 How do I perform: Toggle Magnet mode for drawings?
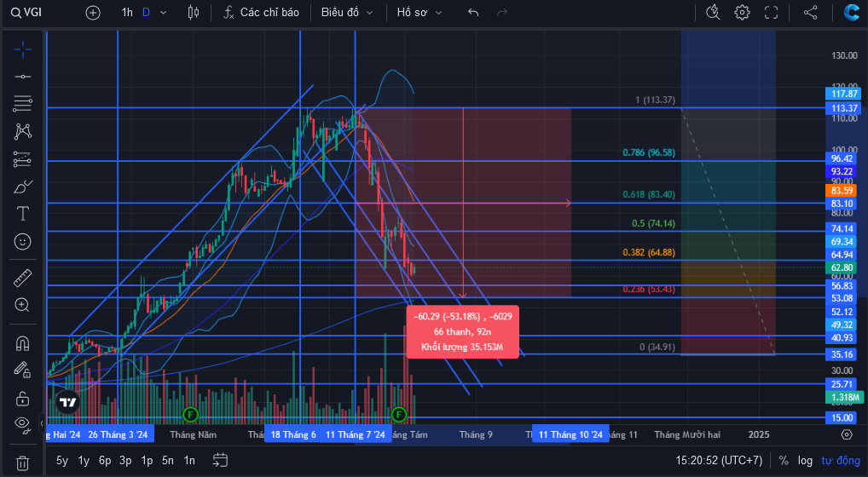(23, 343)
